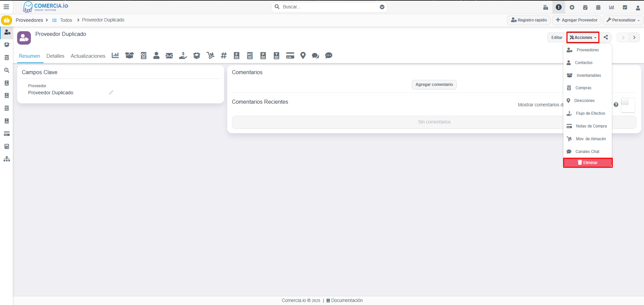Expand the Acciones dropdown

(583, 38)
